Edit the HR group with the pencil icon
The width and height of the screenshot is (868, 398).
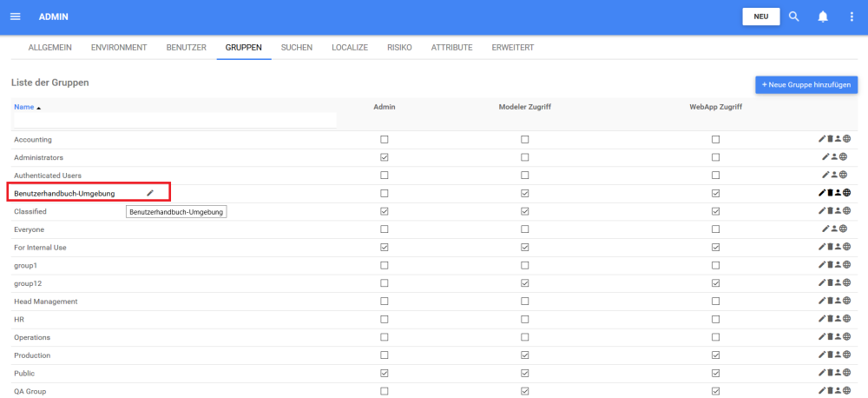pos(821,319)
